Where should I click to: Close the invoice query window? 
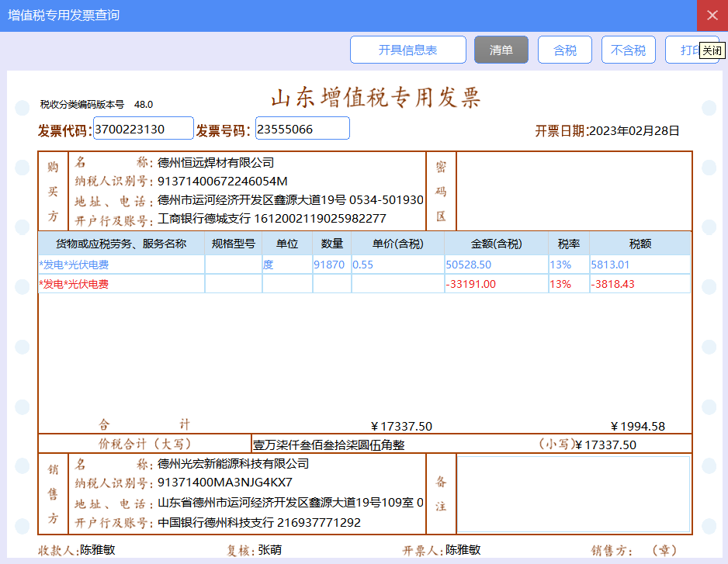pos(712,16)
